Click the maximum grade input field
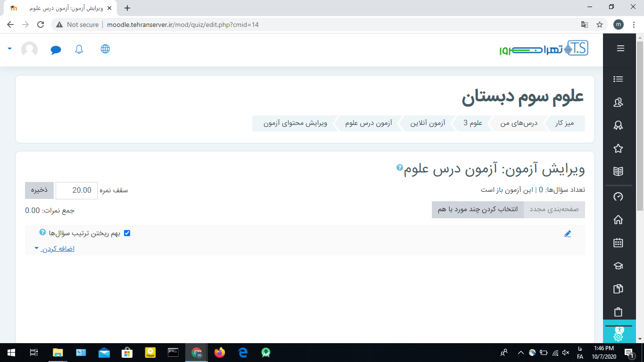This screenshot has width=644, height=362. [76, 190]
